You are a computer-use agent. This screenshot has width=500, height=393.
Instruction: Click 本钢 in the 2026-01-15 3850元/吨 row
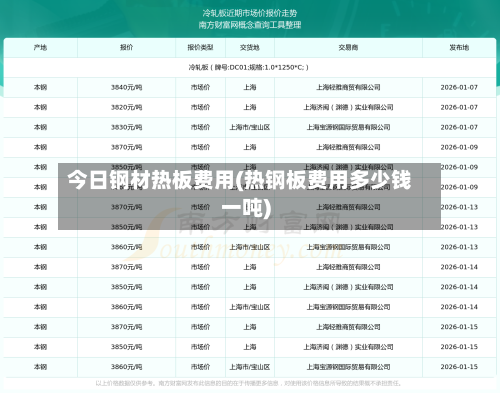(40, 347)
